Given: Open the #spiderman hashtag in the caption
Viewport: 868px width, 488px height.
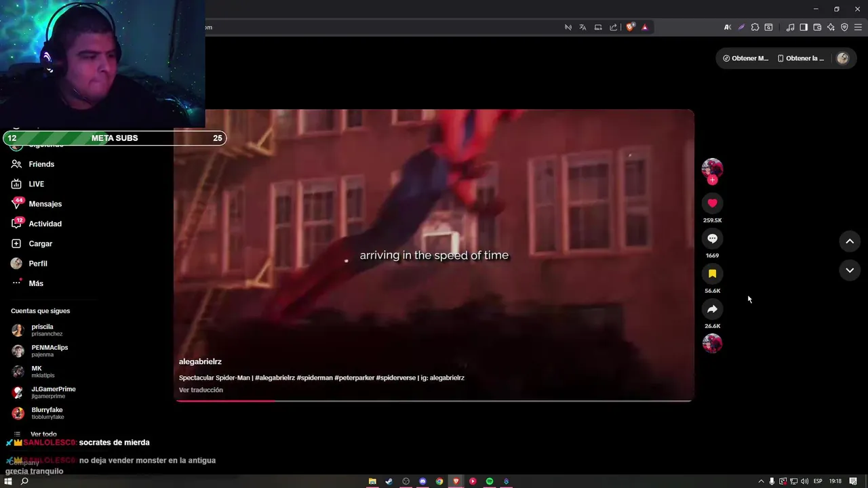Looking at the screenshot, I should coord(315,378).
